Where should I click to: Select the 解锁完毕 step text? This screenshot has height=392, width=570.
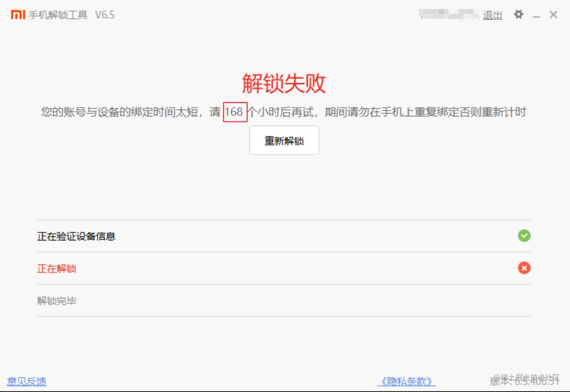click(57, 301)
